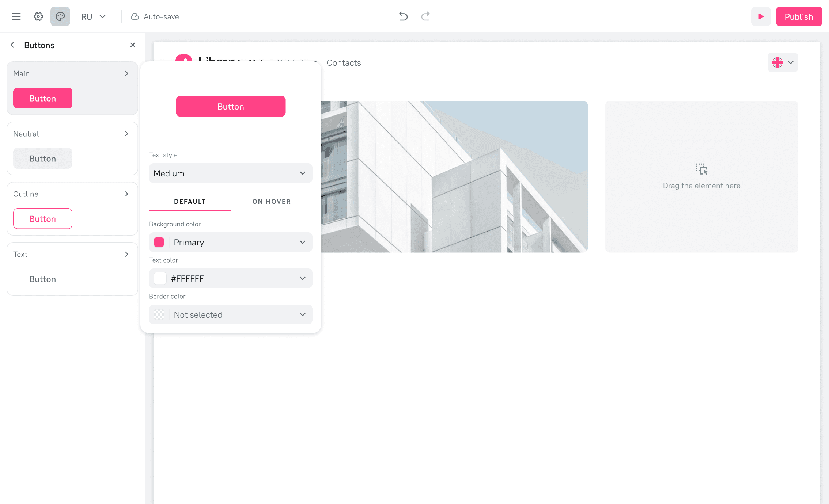Click the undo arrow icon

pos(403,16)
